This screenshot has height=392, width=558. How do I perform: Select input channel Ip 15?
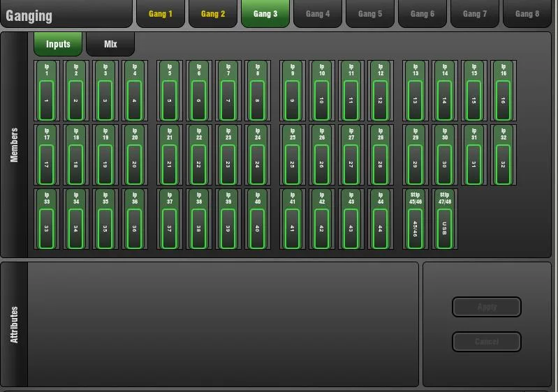click(x=474, y=91)
